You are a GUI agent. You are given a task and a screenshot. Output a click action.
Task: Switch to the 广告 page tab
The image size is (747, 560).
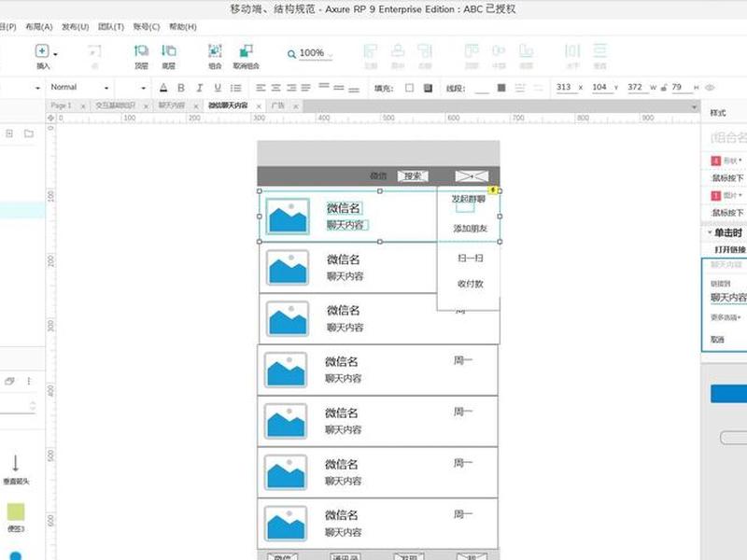[277, 105]
